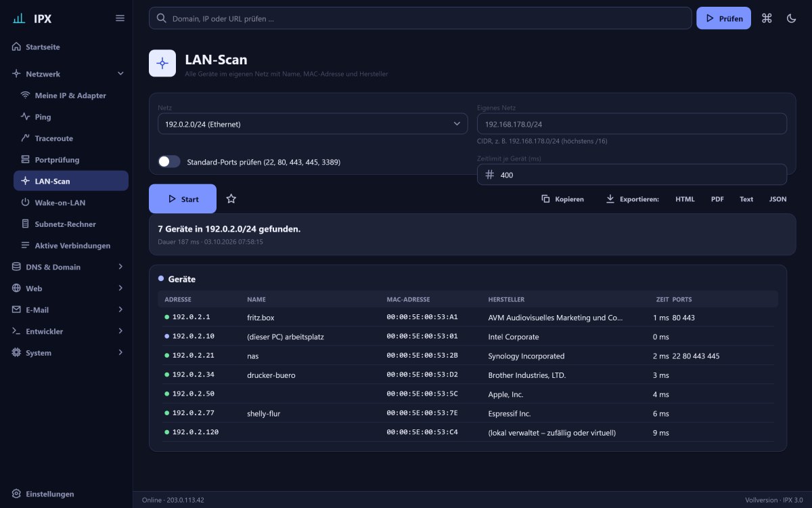Select address 192.0.2.50

(194, 394)
